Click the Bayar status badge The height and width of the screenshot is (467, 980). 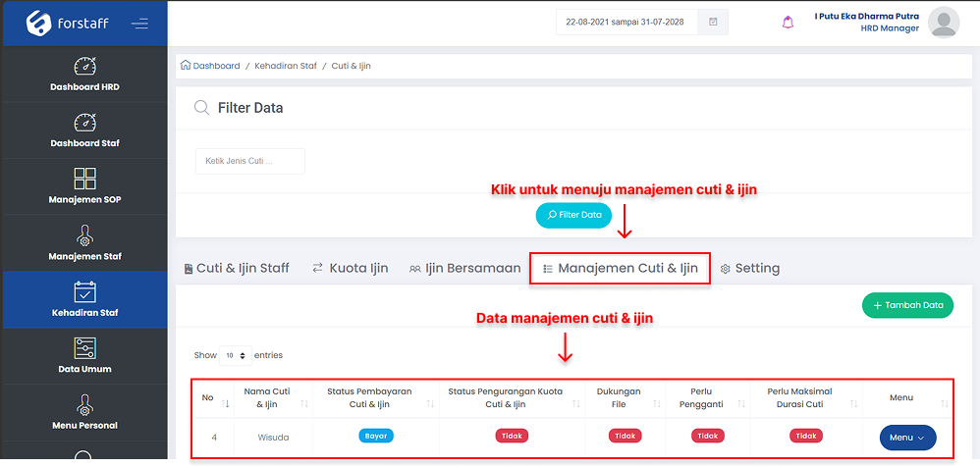[376, 436]
